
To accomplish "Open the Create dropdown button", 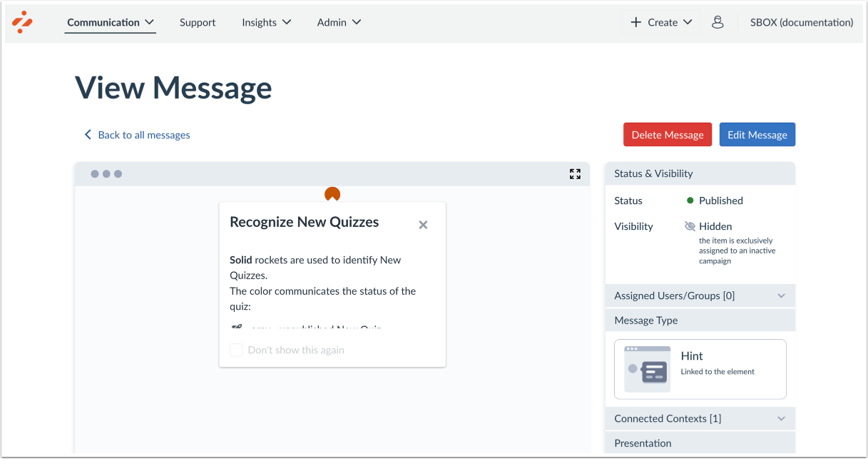I will point(662,22).
